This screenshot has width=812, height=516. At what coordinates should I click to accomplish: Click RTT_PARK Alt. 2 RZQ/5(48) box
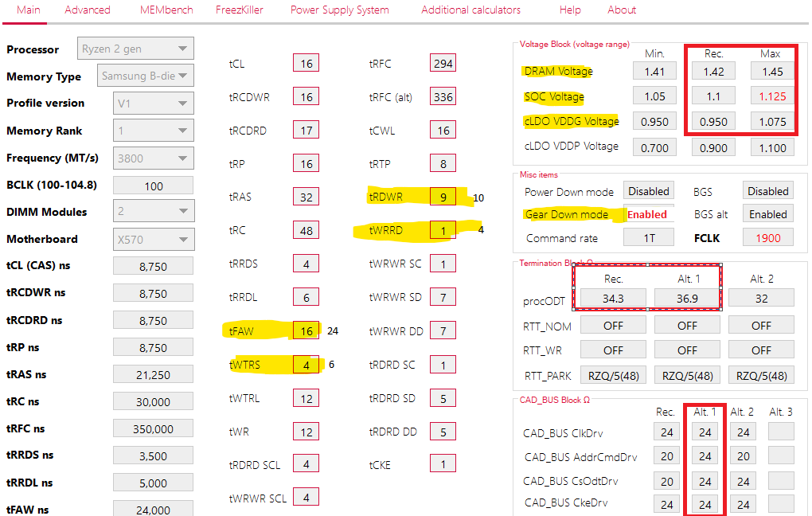pos(761,375)
